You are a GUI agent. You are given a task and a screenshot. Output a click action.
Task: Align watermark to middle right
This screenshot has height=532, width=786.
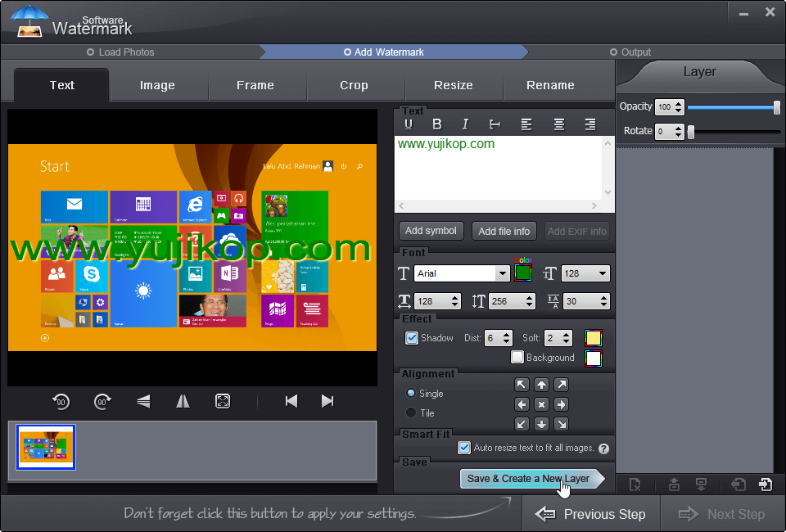(x=562, y=404)
